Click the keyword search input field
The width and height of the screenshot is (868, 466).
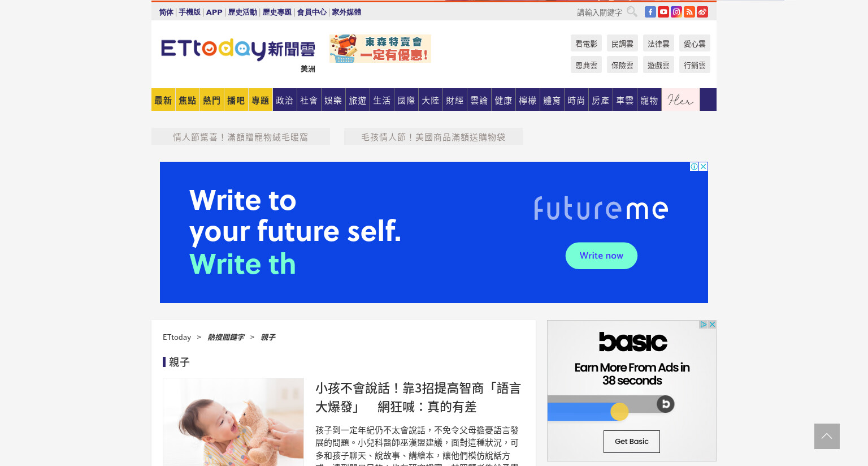(x=599, y=12)
